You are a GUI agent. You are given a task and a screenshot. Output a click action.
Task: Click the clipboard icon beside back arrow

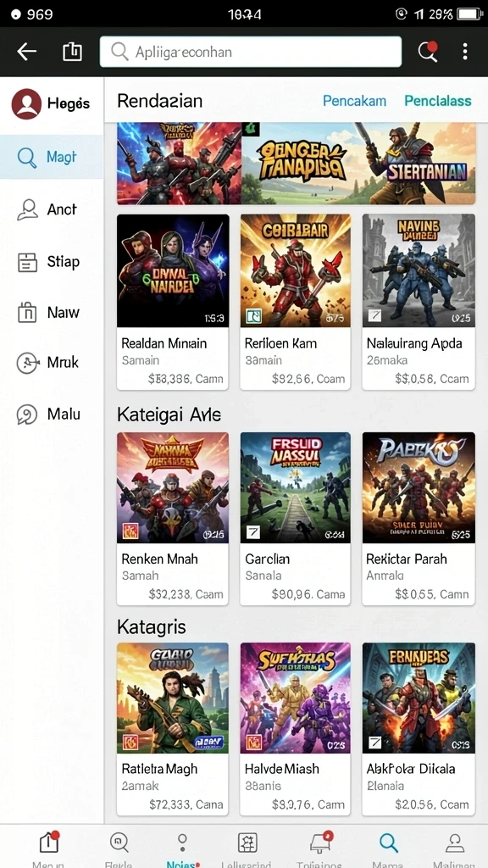(x=73, y=52)
